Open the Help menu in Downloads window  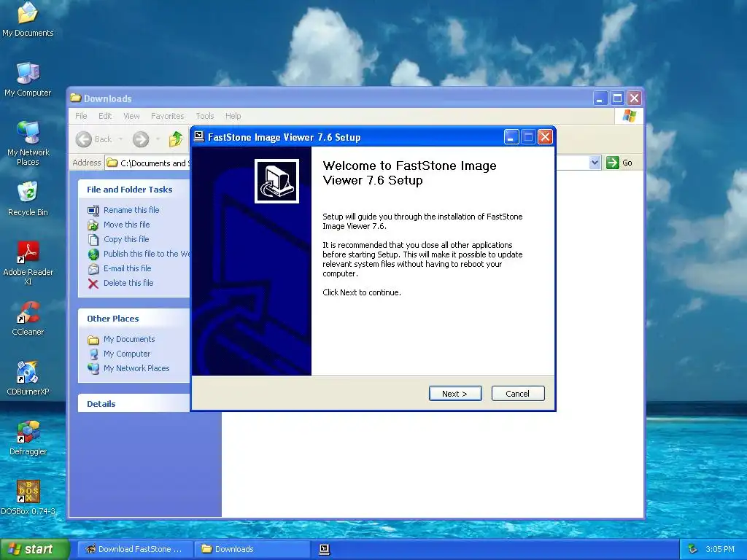click(x=233, y=116)
